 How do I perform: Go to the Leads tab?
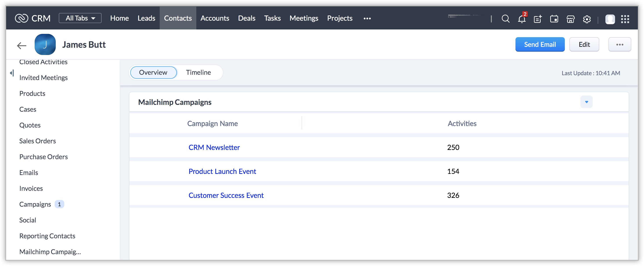click(146, 18)
